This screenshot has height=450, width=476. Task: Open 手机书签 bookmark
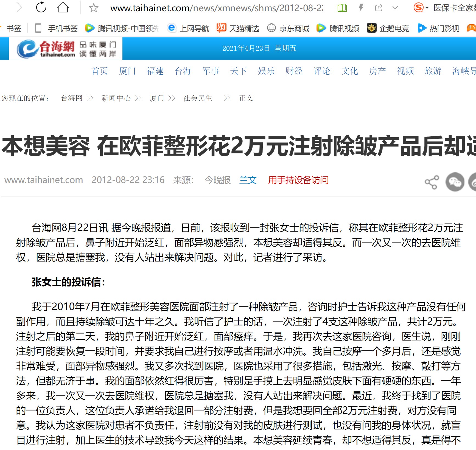pos(56,28)
